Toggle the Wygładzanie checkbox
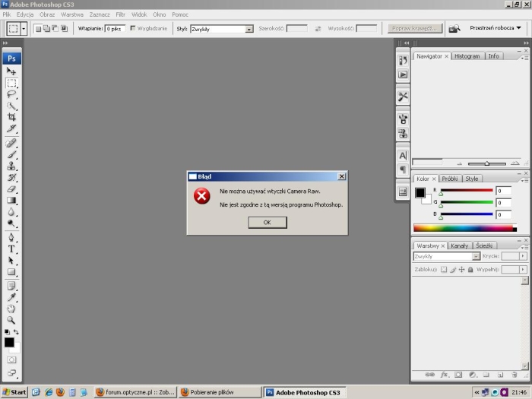The image size is (532, 399). point(133,28)
